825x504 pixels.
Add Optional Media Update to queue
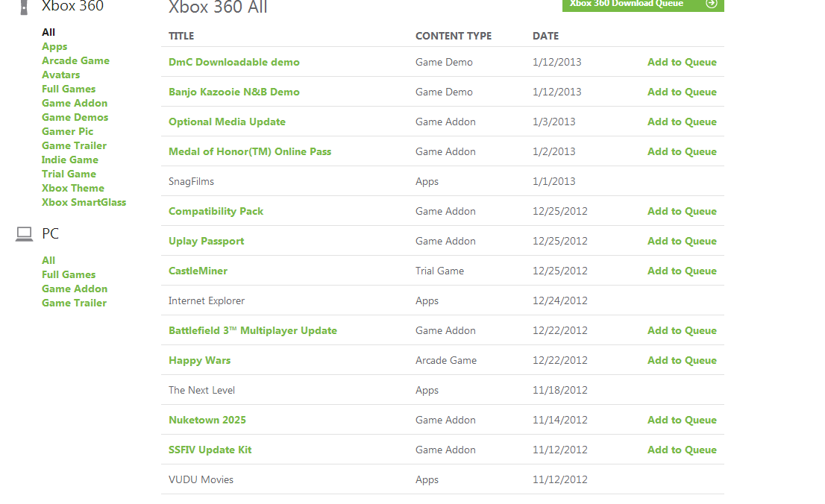tap(682, 122)
